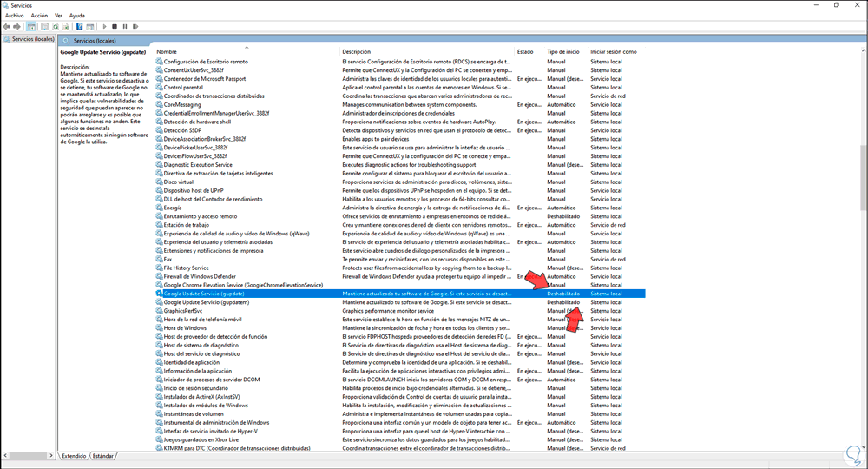This screenshot has height=469, width=868.
Task: Click the Services icon in the title bar
Action: 5,5
